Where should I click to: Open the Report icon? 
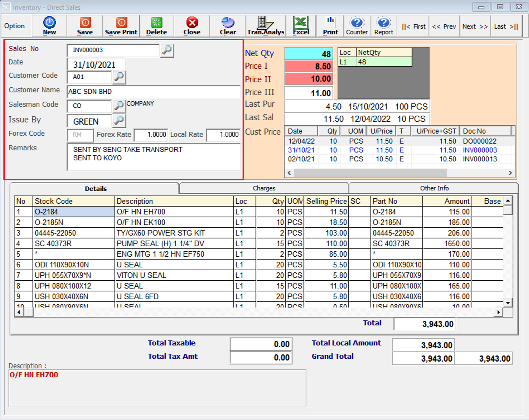click(384, 26)
